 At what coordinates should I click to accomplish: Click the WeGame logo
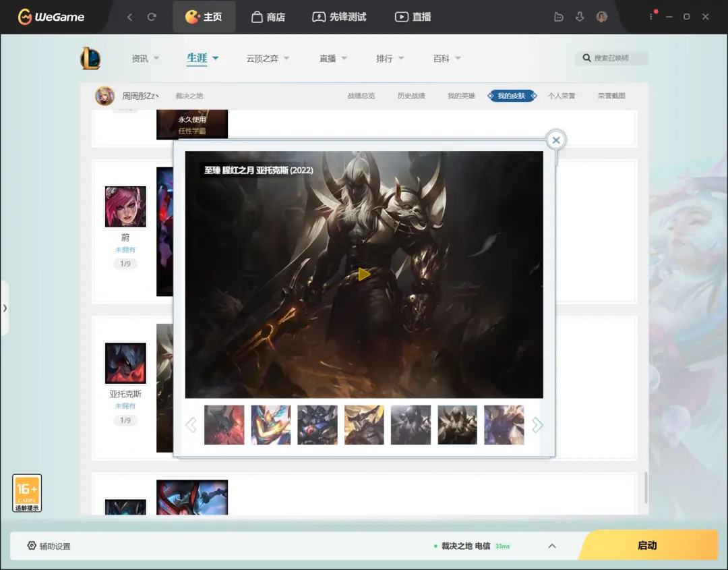coord(51,17)
